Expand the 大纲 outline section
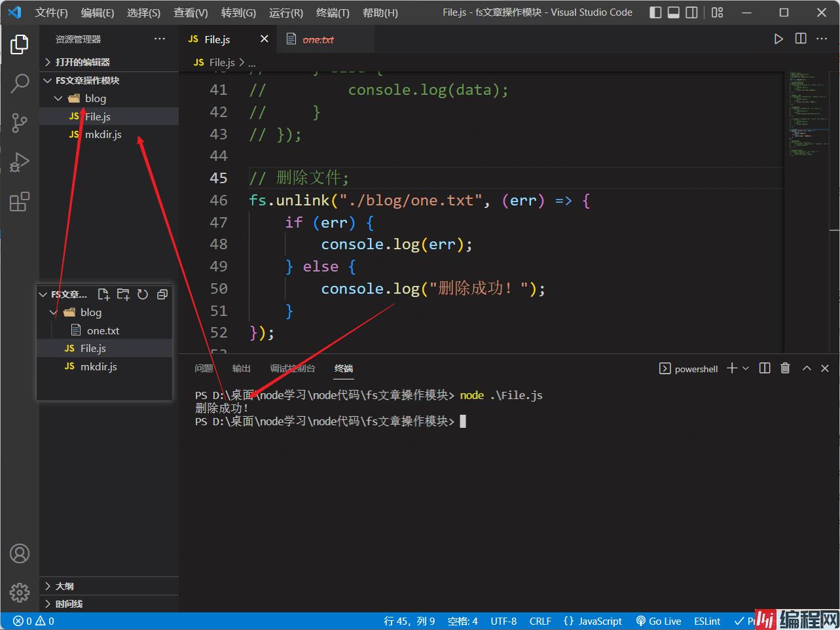 [x=109, y=586]
